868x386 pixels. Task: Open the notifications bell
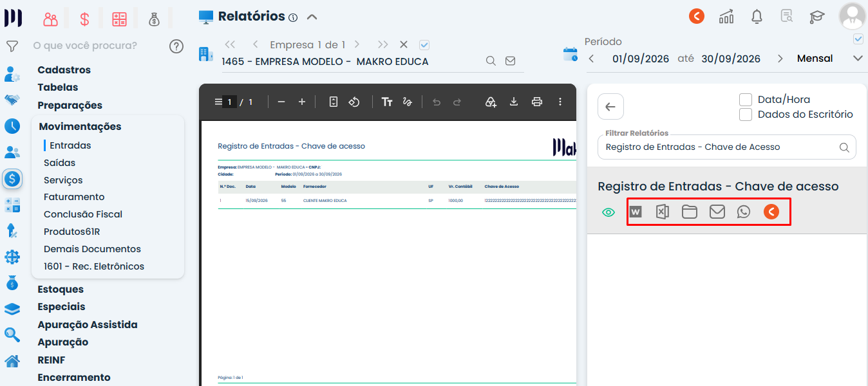(x=757, y=17)
